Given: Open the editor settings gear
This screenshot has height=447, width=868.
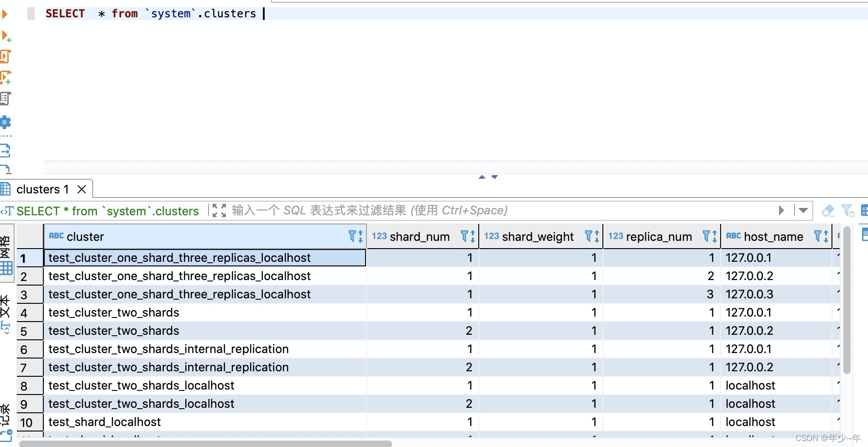Looking at the screenshot, I should (5, 122).
